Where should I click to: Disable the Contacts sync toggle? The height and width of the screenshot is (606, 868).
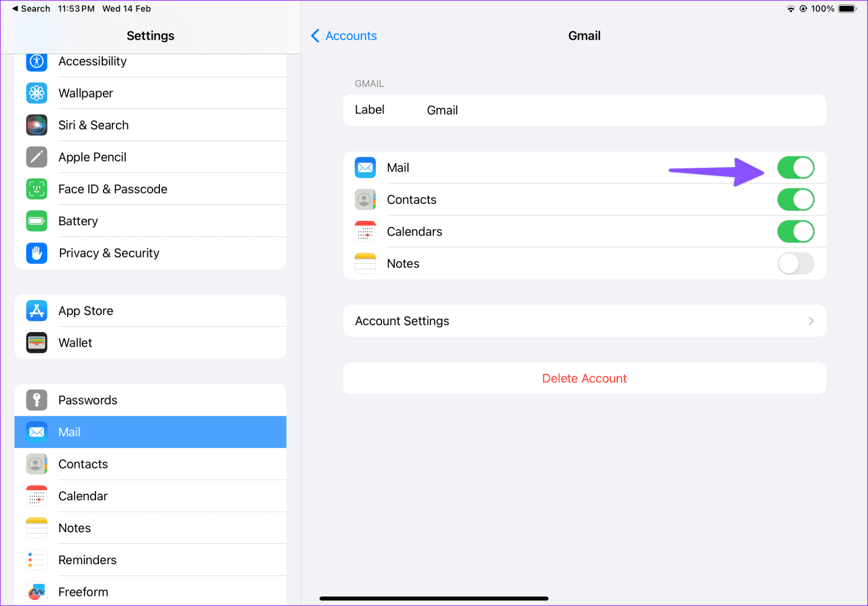point(796,199)
